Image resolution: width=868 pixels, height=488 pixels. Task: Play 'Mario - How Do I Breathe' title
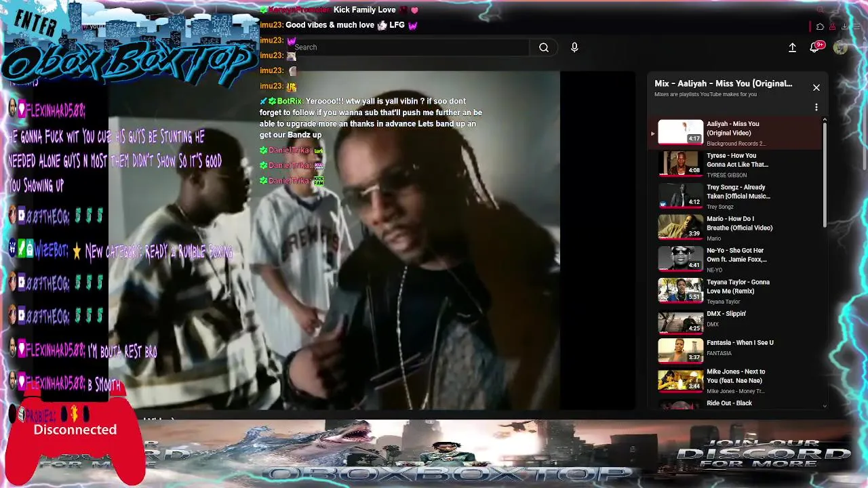(740, 223)
